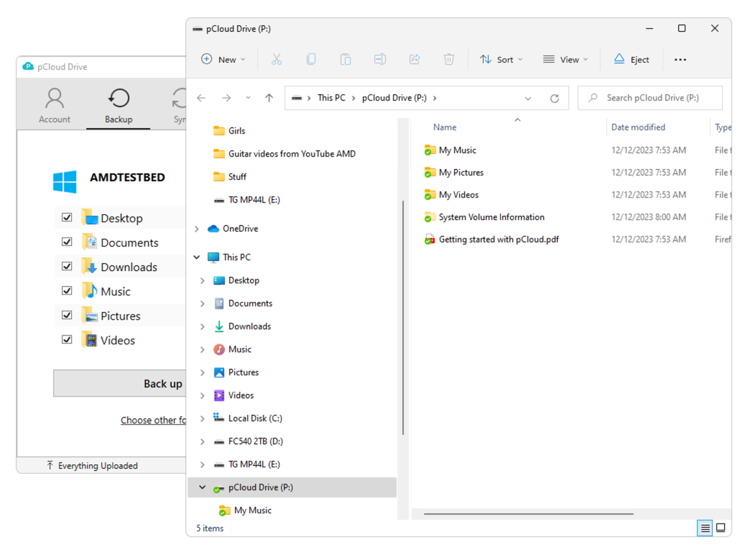Image resolution: width=756 pixels, height=553 pixels.
Task: Open the Stuff folder in navigation pane
Action: click(x=237, y=177)
